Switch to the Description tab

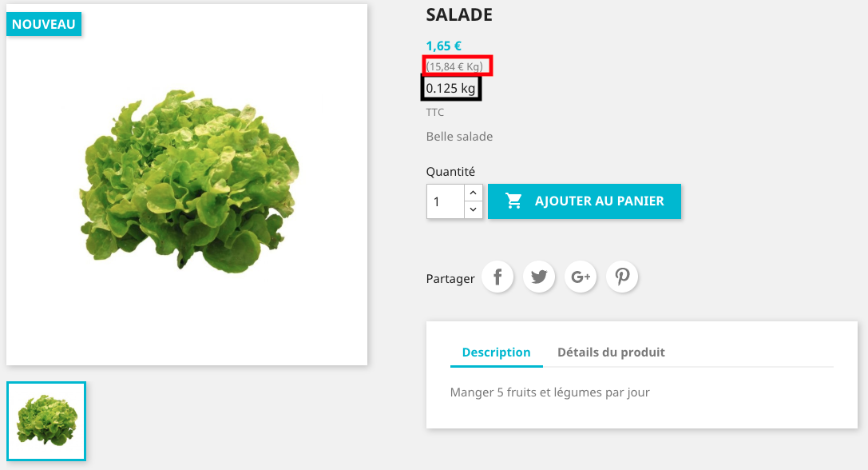[496, 352]
